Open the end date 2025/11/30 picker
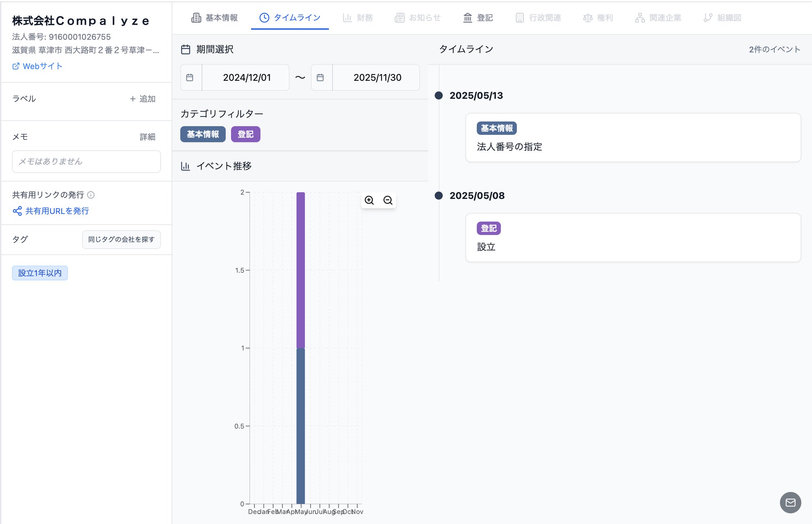Image resolution: width=812 pixels, height=524 pixels. pos(377,77)
